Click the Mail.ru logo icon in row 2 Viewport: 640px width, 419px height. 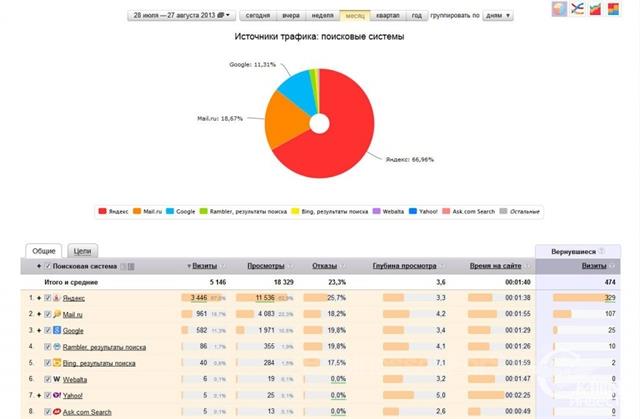[57, 314]
